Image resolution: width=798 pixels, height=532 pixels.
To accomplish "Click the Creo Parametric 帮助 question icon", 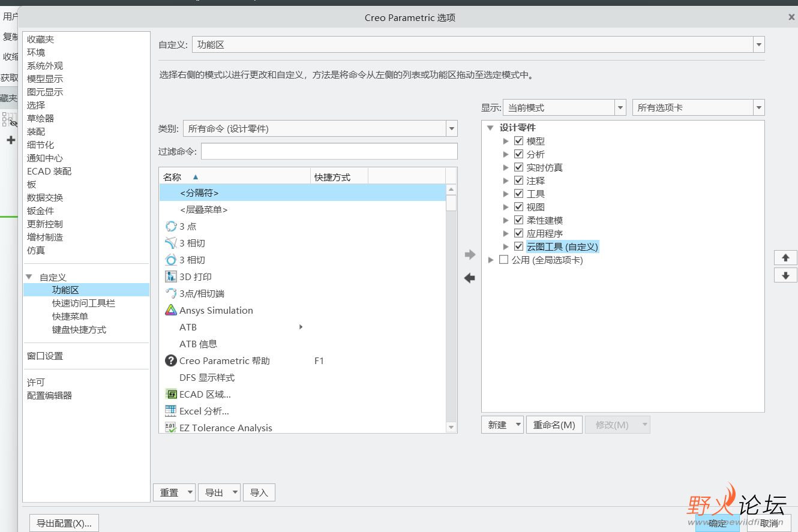I will (170, 360).
